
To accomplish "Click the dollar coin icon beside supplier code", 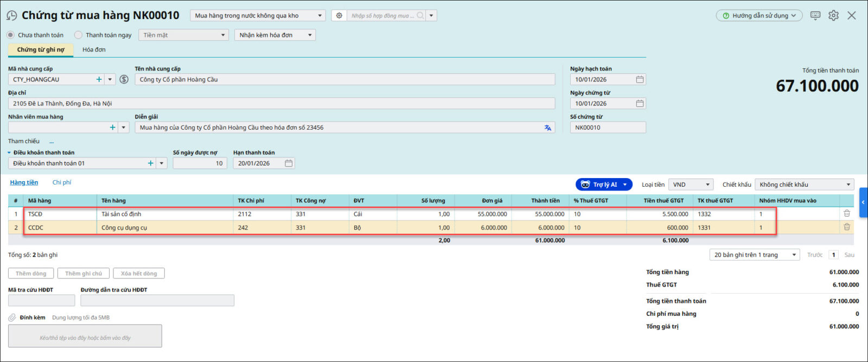I will 124,79.
